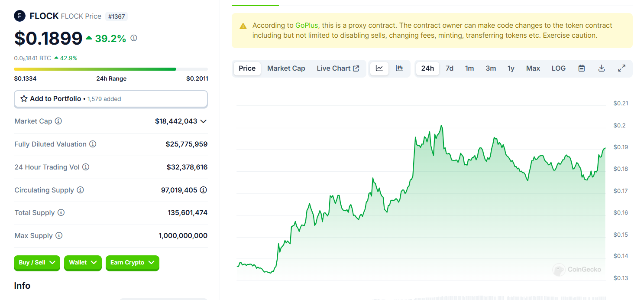Open the Earn Crypto dropdown

coord(133,263)
